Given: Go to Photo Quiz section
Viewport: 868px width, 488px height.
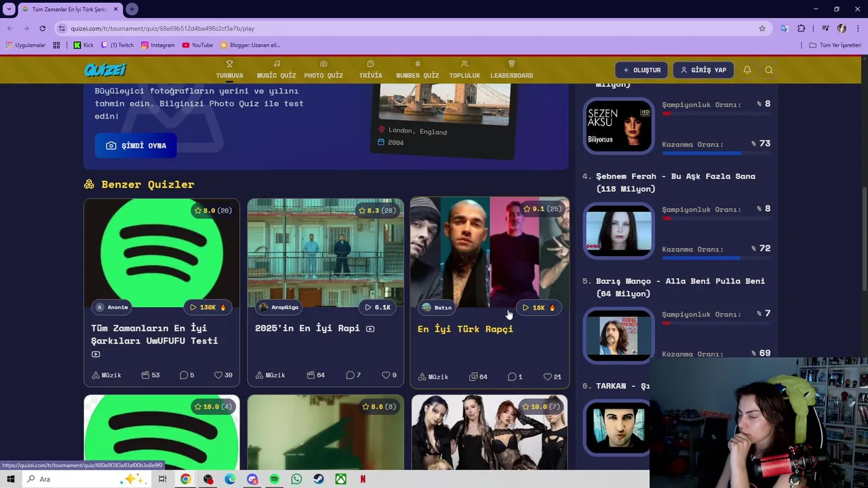Looking at the screenshot, I should pyautogui.click(x=323, y=70).
